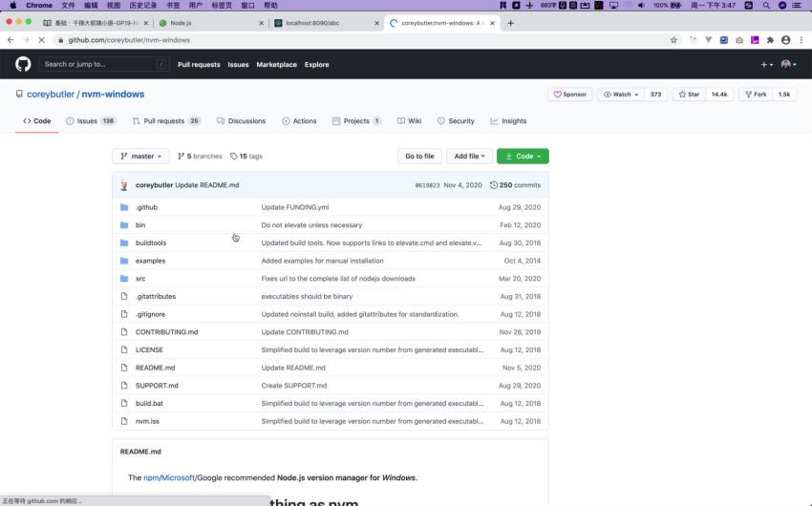Sponsor coreybutler with heart button
Screen dimensions: 812x506
coord(570,95)
